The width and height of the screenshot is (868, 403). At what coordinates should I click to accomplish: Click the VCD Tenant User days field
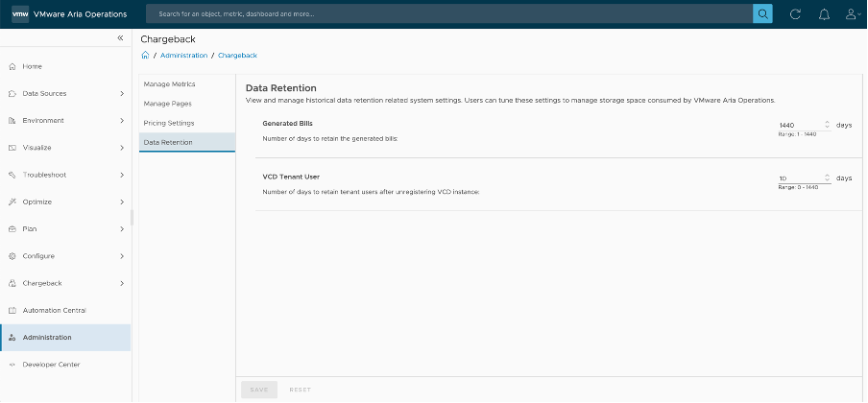tap(799, 178)
